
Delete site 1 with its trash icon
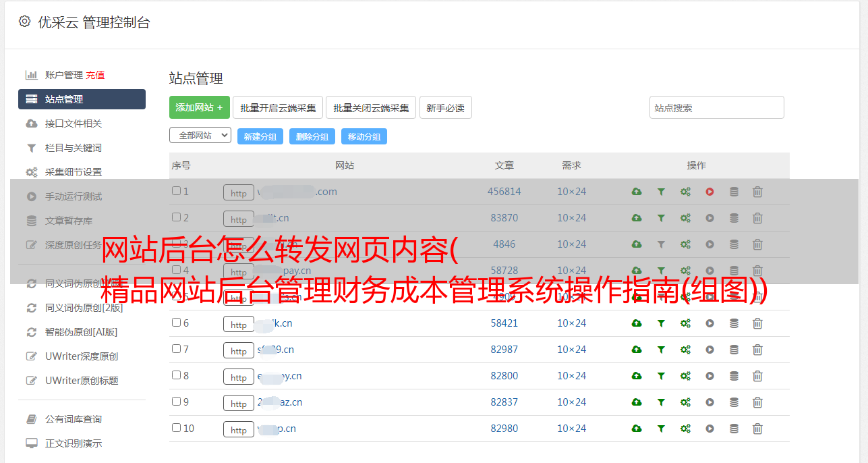pos(757,192)
